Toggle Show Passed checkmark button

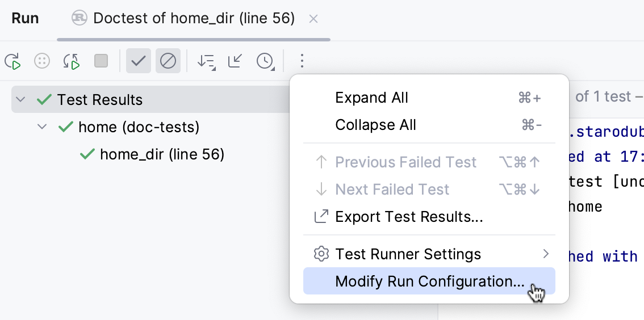tap(139, 61)
